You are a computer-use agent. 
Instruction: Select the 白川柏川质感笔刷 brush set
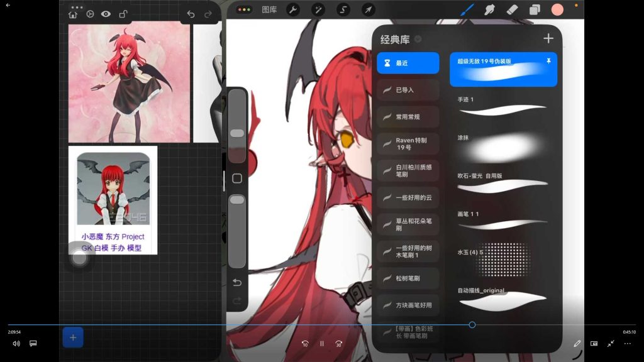point(408,171)
